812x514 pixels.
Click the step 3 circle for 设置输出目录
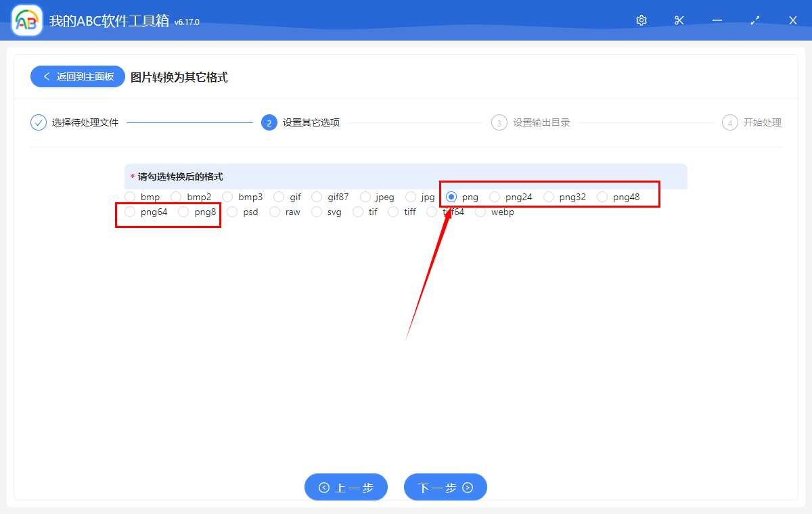(499, 122)
